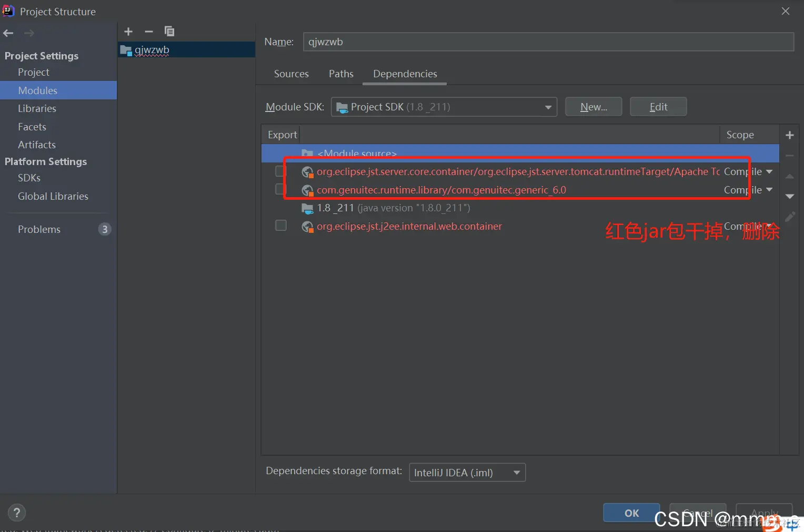The width and height of the screenshot is (804, 532).
Task: Switch to Sources tab
Action: tap(291, 74)
